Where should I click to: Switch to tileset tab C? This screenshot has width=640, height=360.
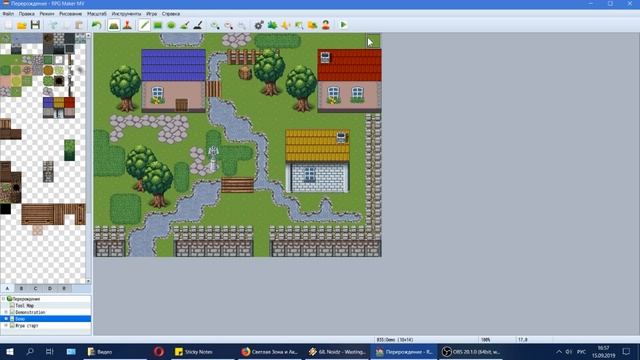36,288
